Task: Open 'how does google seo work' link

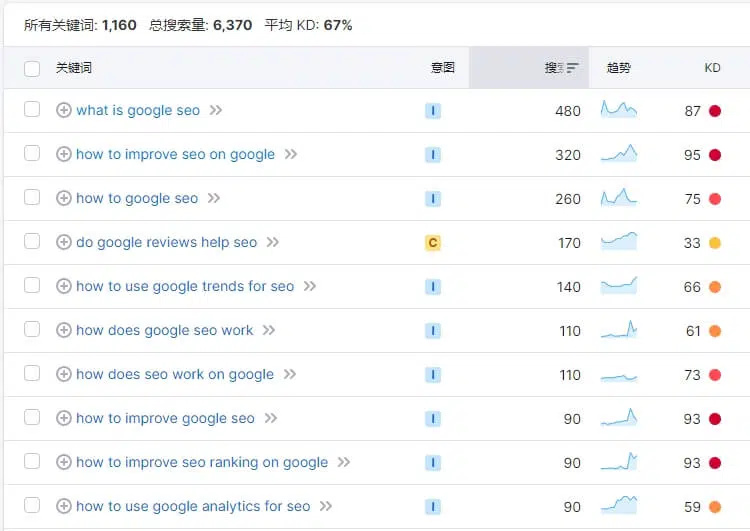Action: pos(165,331)
